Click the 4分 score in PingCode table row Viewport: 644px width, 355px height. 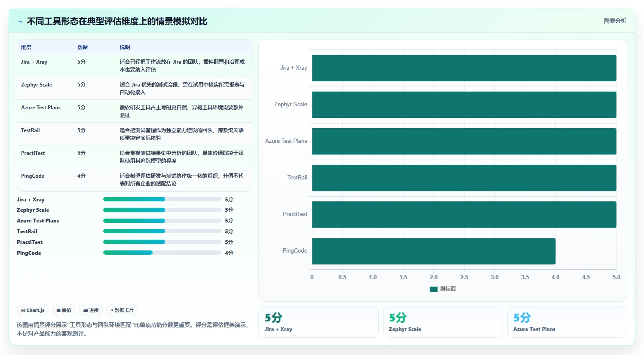click(82, 176)
